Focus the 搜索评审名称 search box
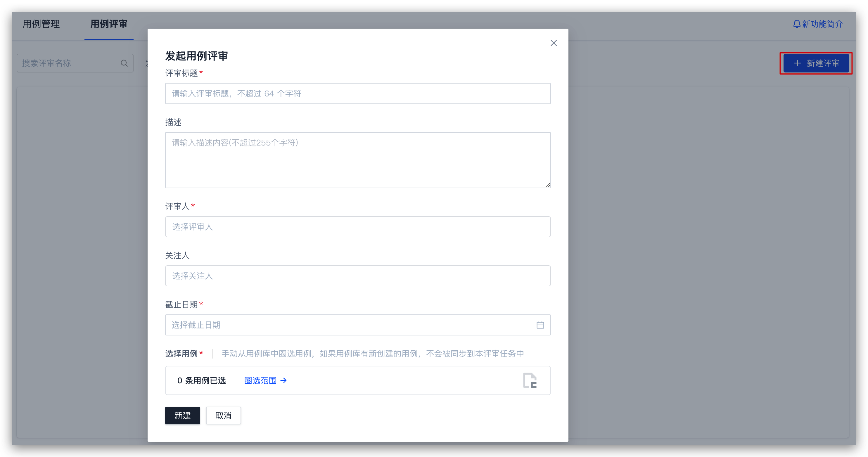 (75, 63)
